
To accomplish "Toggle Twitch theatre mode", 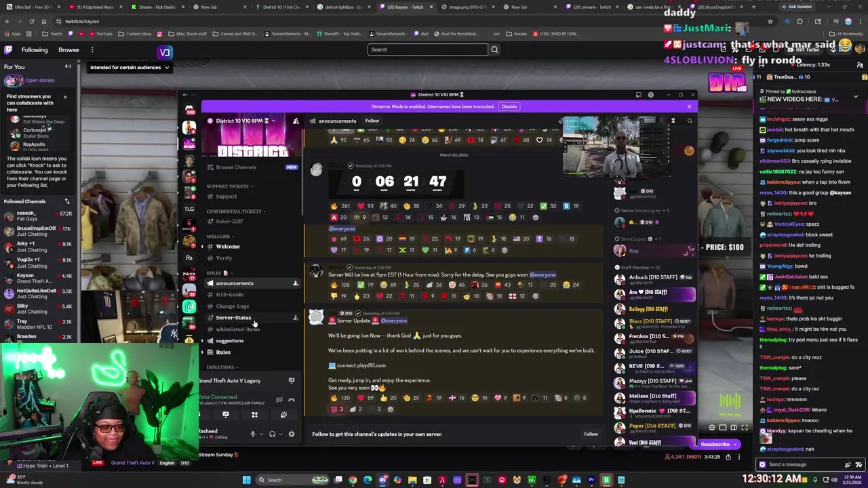I will 734,428.
